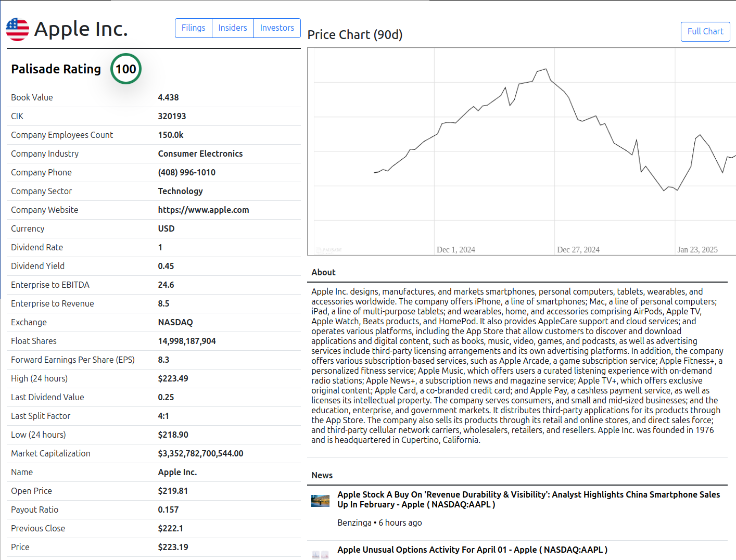
Task: Click the News section heading
Action: pyautogui.click(x=322, y=475)
